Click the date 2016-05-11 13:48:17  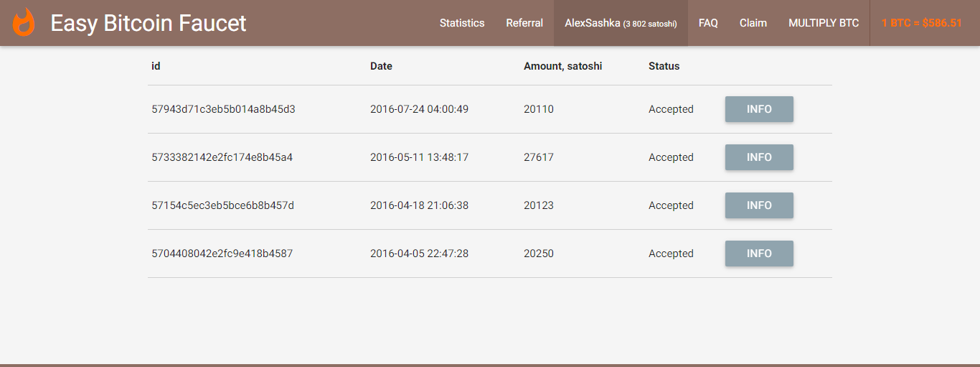[419, 157]
